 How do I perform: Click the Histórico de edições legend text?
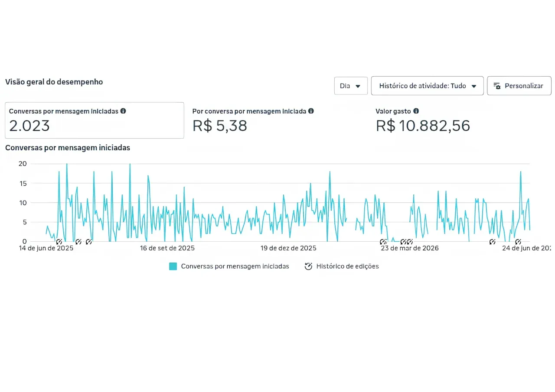click(348, 266)
